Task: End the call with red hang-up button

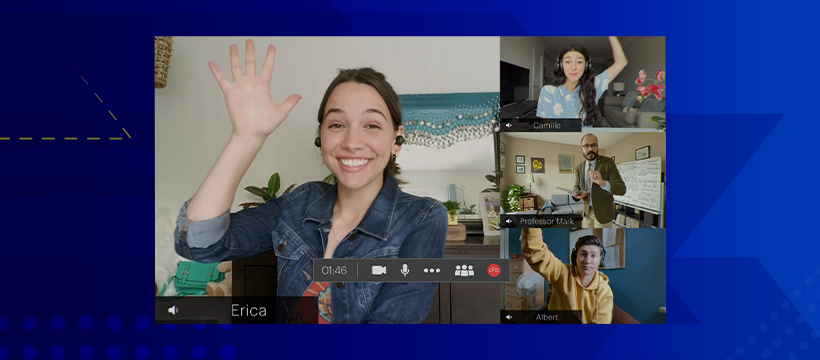Action: coord(494,270)
